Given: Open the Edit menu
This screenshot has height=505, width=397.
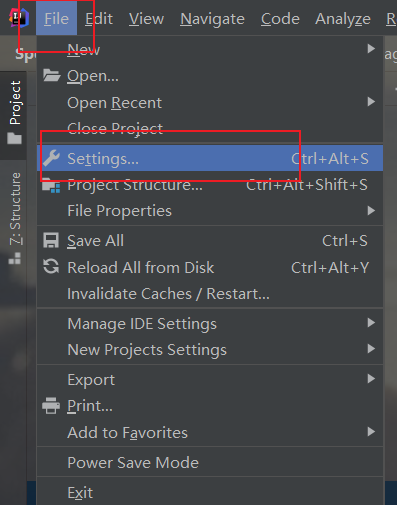Looking at the screenshot, I should [99, 19].
